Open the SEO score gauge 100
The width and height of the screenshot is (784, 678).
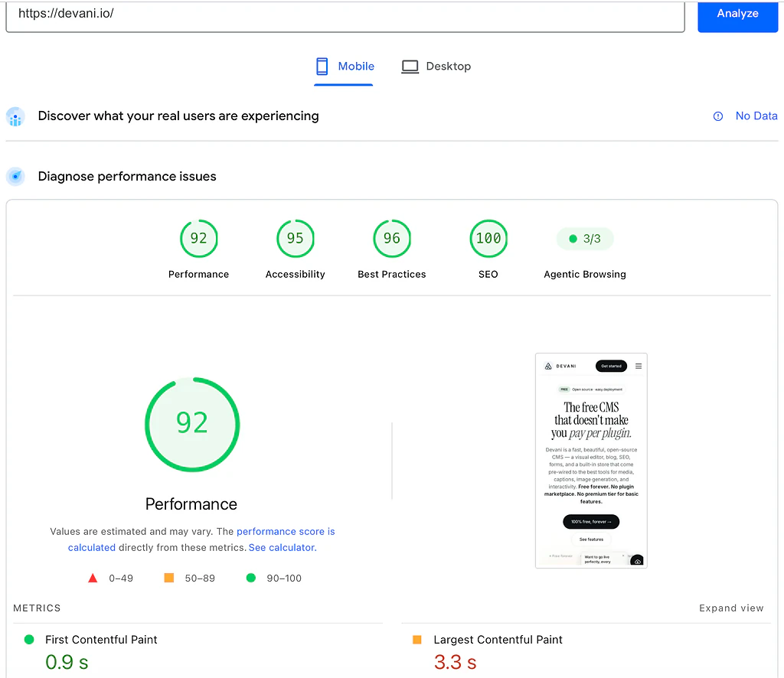pos(488,238)
